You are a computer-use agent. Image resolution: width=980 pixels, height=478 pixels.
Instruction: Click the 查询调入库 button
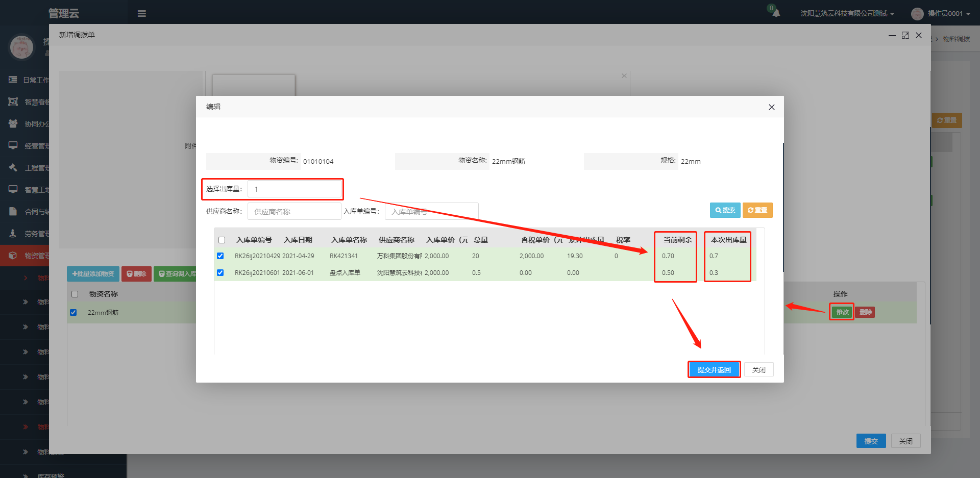tap(176, 274)
